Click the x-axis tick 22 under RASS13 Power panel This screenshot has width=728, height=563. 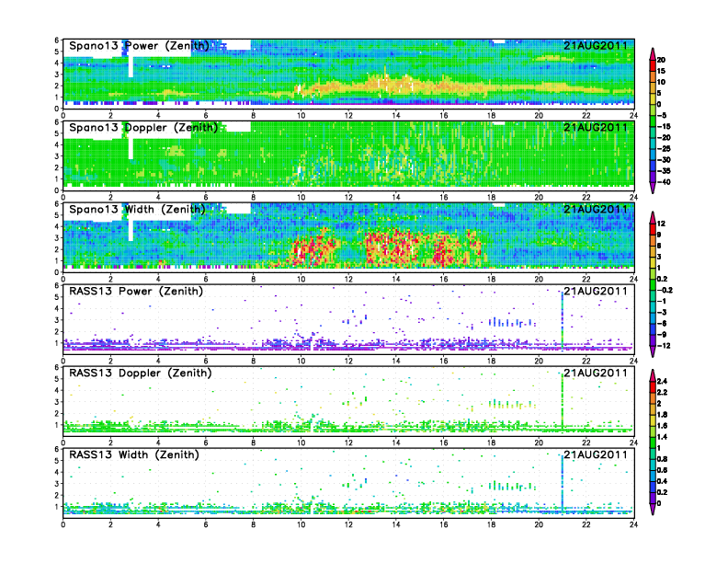pyautogui.click(x=586, y=361)
